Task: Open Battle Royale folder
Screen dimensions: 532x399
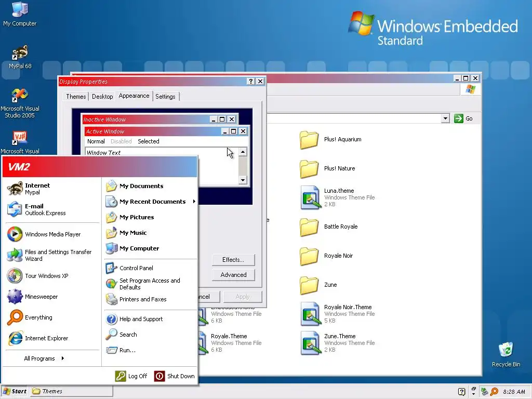Action: pos(329,227)
